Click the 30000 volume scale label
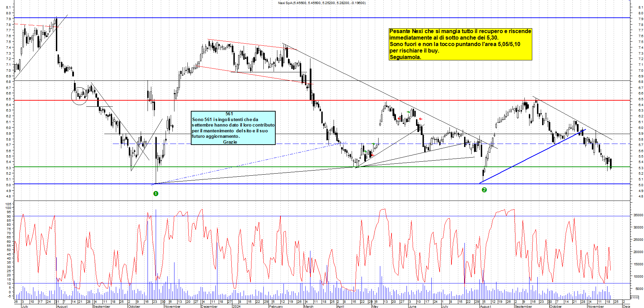 tap(638, 228)
